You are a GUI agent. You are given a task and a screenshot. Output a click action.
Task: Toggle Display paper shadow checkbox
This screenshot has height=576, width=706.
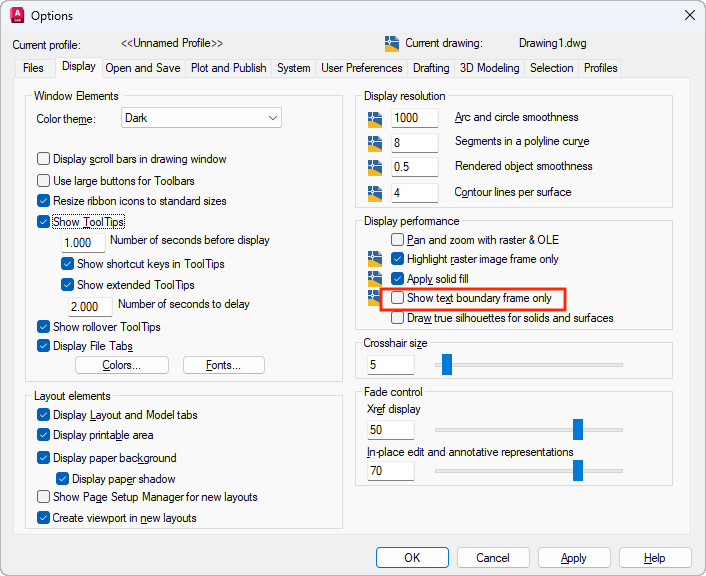(62, 478)
